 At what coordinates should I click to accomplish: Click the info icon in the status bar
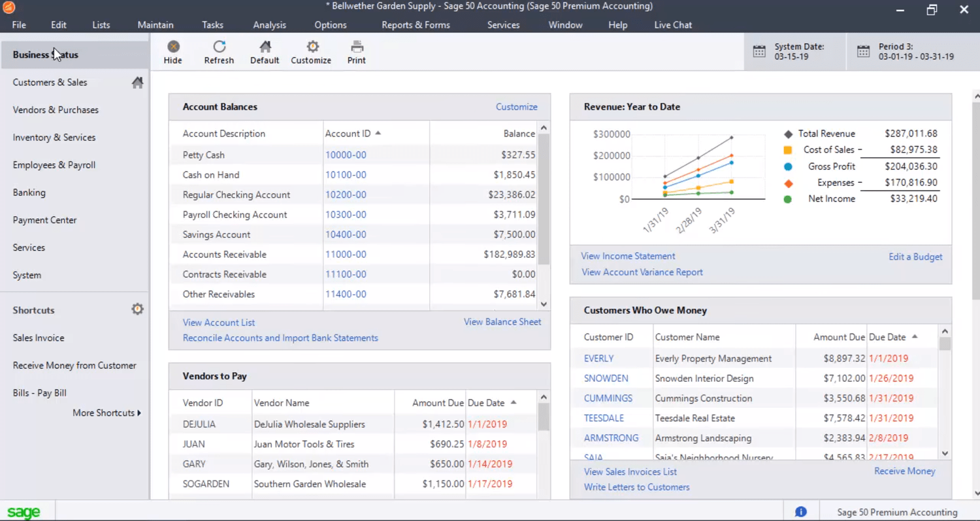801,511
